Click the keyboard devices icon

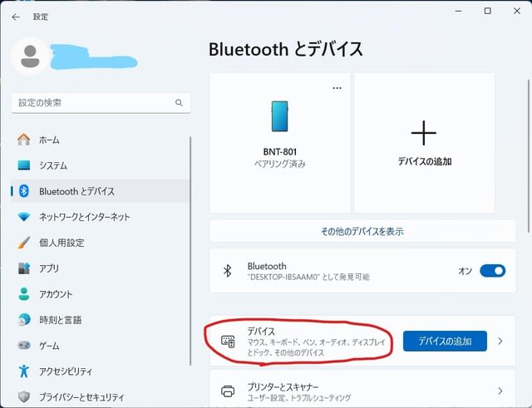coord(228,342)
